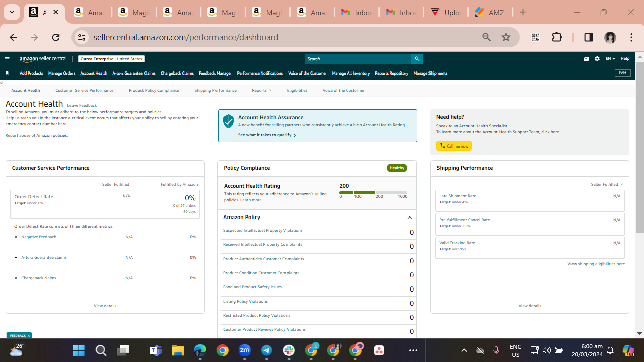Open the Shipping Performance tab

click(x=216, y=90)
